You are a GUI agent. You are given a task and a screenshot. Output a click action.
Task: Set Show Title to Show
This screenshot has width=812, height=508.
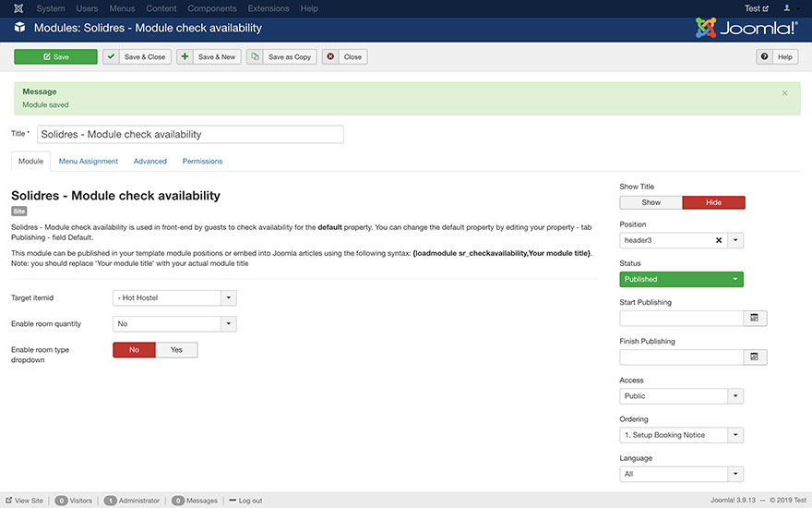click(x=651, y=202)
